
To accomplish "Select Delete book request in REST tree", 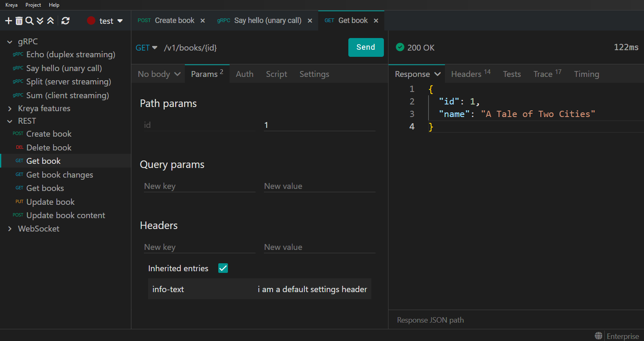I will coord(49,148).
